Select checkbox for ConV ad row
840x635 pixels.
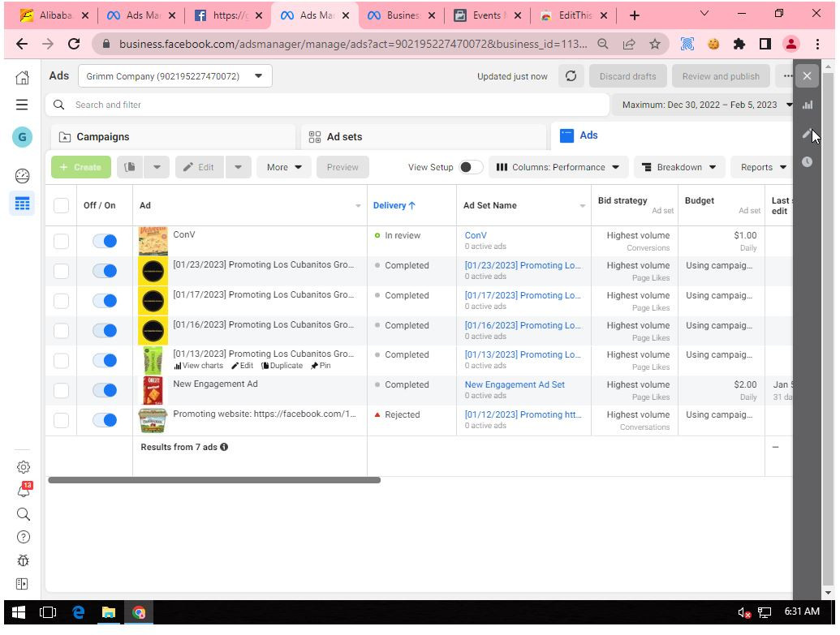[61, 241]
